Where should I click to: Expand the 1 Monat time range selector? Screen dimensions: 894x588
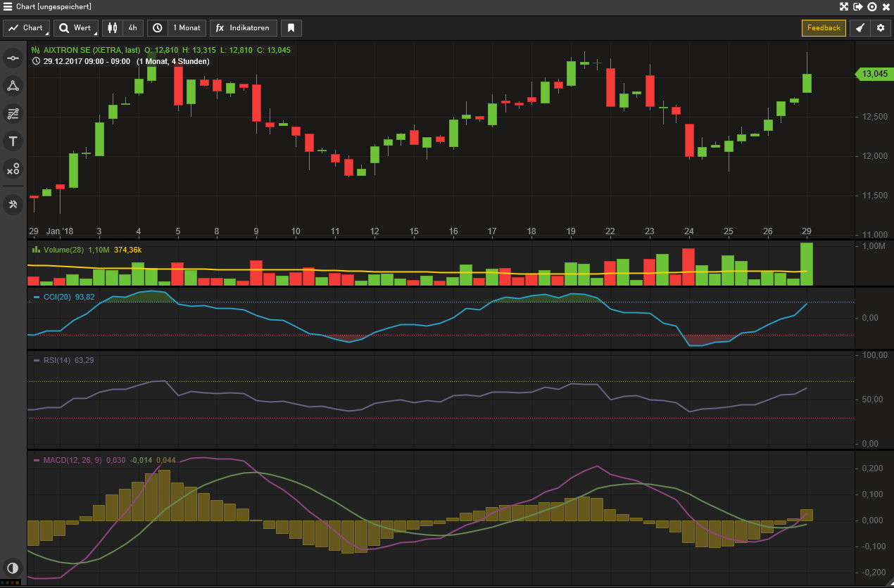[177, 28]
